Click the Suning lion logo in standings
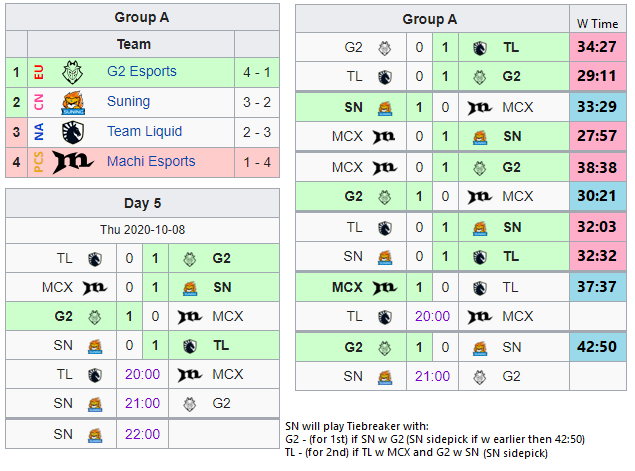The width and height of the screenshot is (635, 471). click(x=72, y=102)
